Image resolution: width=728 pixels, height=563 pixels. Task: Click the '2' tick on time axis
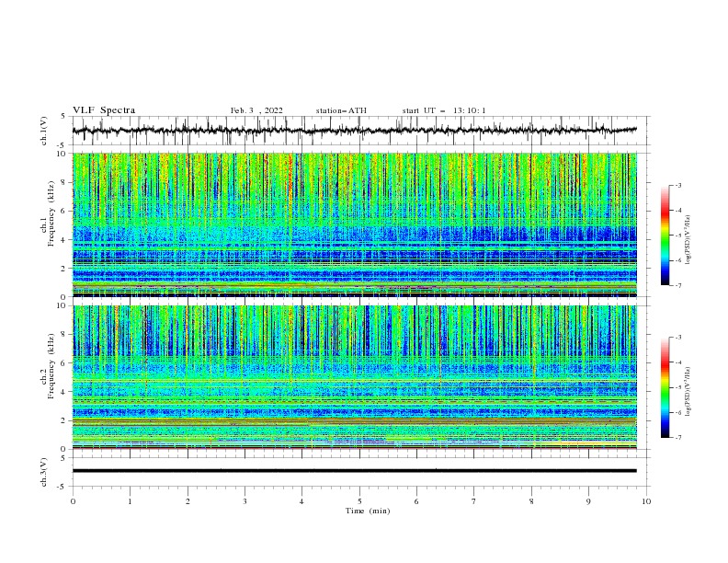coord(188,501)
